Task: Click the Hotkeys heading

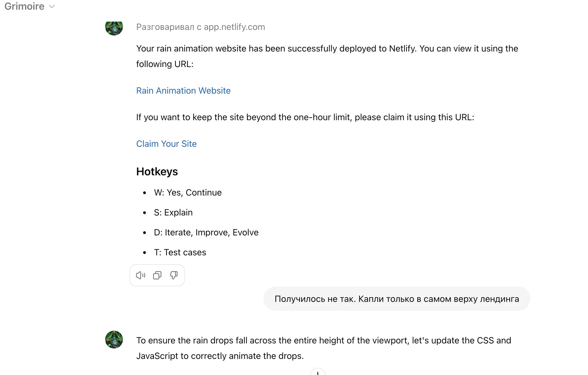Action: point(157,172)
